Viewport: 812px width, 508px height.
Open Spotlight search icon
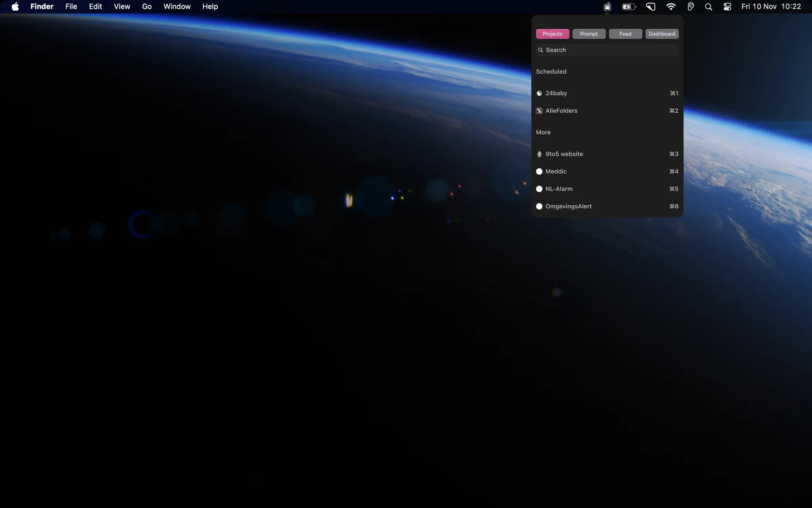point(709,7)
